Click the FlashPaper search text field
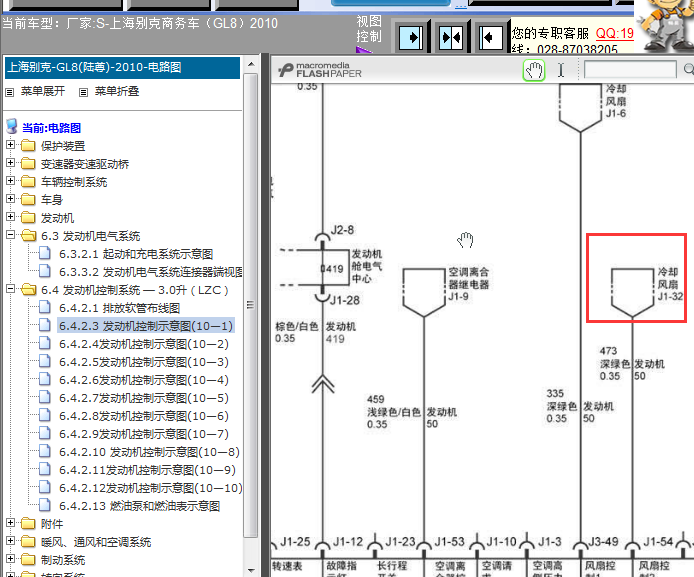Image resolution: width=694 pixels, height=577 pixels. [630, 69]
